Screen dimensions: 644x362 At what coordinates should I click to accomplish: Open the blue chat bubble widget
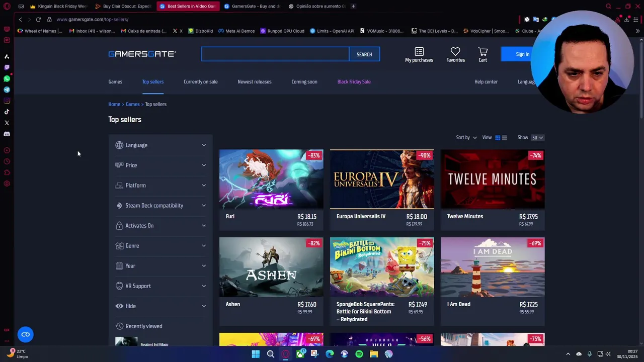[25, 334]
